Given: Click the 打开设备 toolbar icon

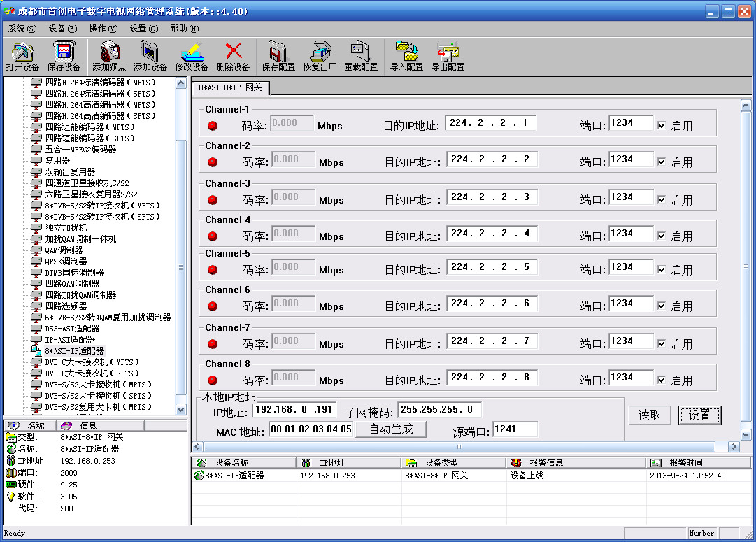Looking at the screenshot, I should pyautogui.click(x=22, y=52).
